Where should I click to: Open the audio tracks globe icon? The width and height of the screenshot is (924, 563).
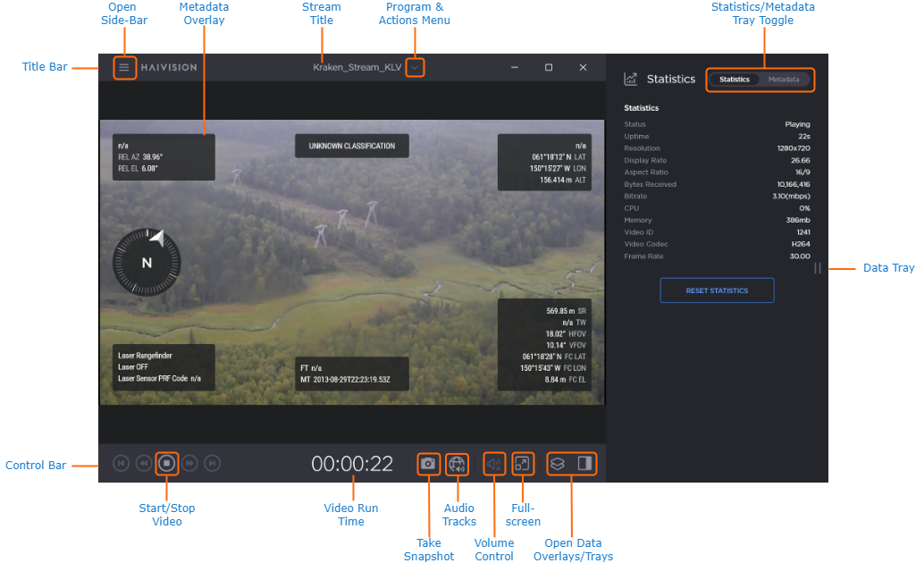point(458,464)
